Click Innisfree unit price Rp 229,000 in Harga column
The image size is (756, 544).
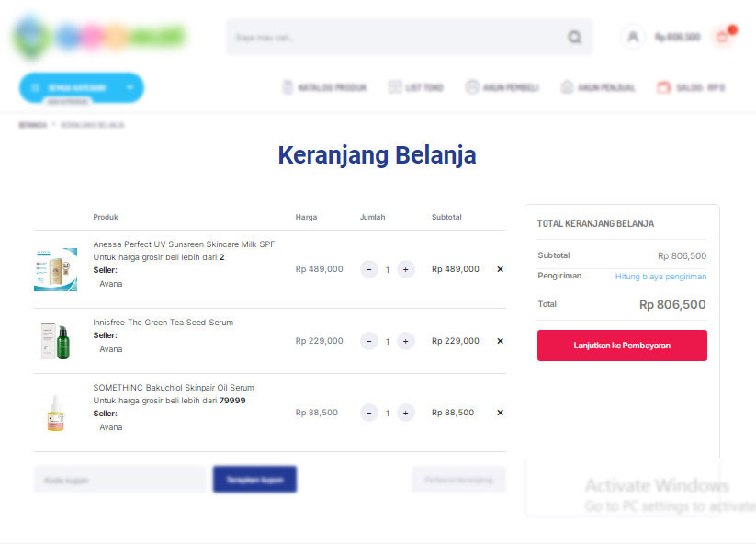pyautogui.click(x=319, y=341)
